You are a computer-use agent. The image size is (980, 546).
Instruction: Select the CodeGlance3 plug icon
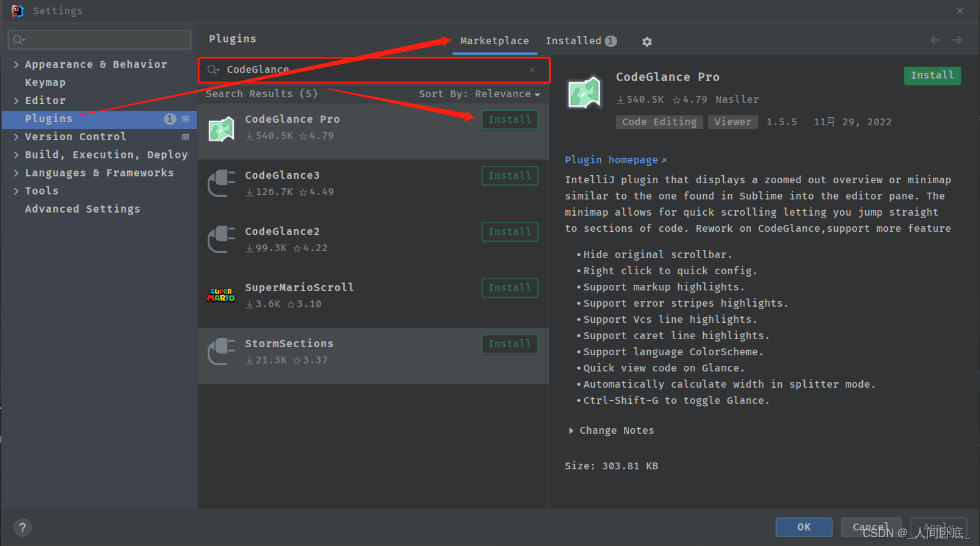(x=221, y=183)
